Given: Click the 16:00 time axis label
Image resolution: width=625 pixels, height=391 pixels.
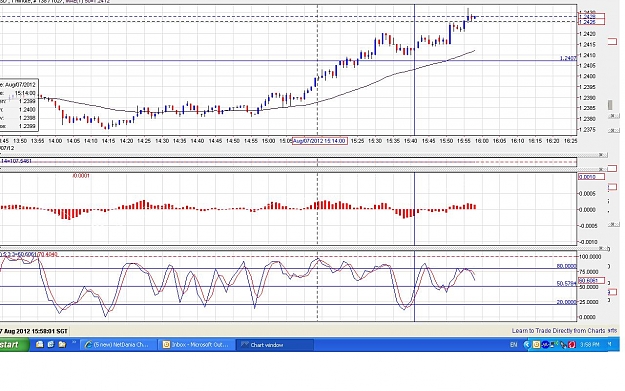Looking at the screenshot, I should click(x=482, y=141).
